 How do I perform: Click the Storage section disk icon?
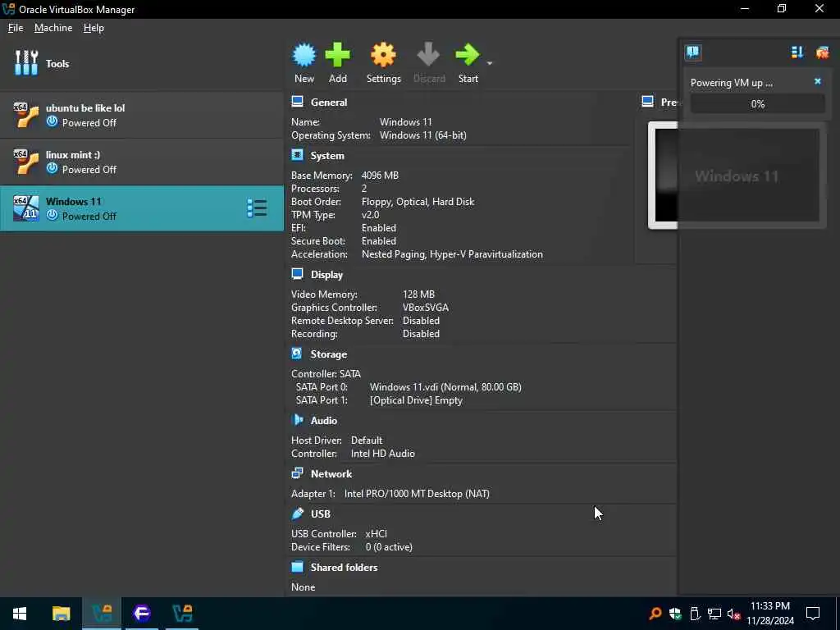pyautogui.click(x=297, y=354)
